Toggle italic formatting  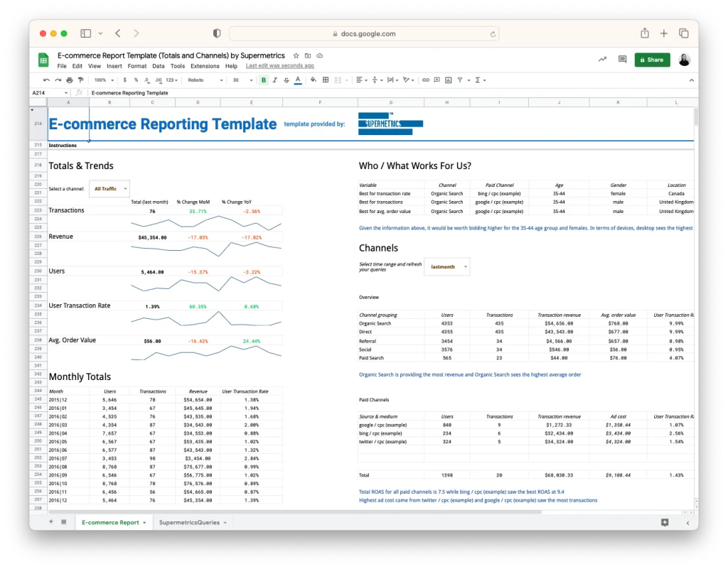[x=275, y=80]
